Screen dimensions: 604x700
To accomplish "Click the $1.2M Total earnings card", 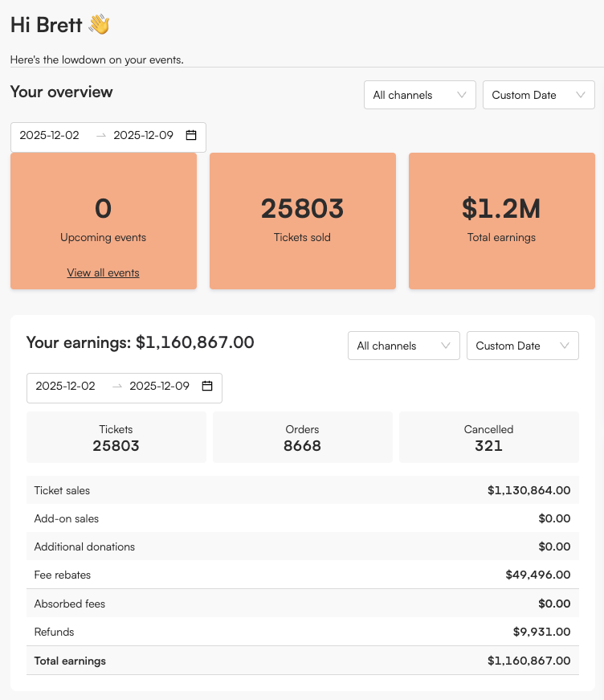I will [x=501, y=221].
